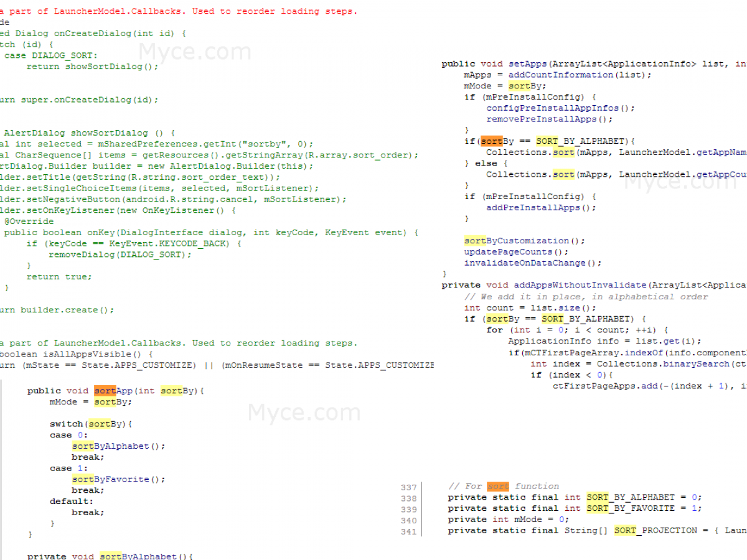Click the sortByAlphabet() call under case 0
The image size is (747, 560).
pos(119,446)
